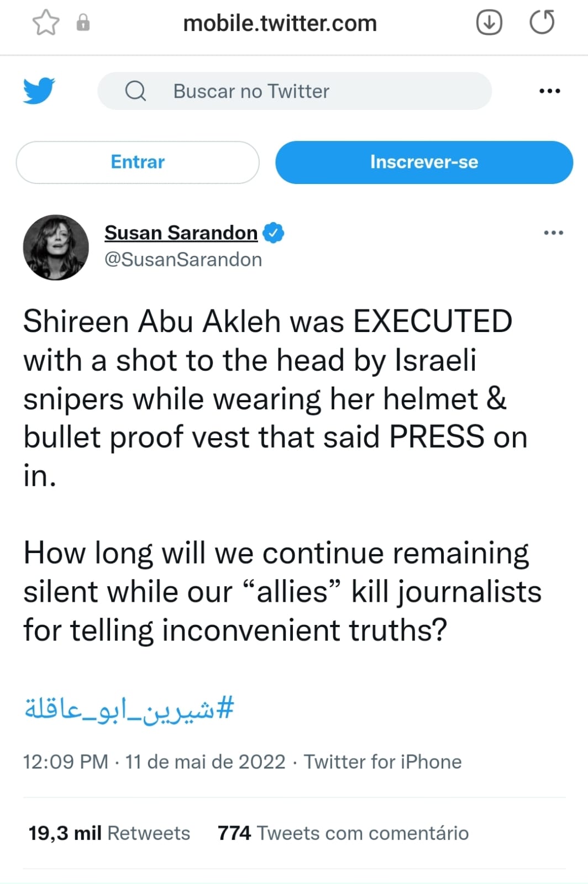Reload the page with refresh icon

542,23
